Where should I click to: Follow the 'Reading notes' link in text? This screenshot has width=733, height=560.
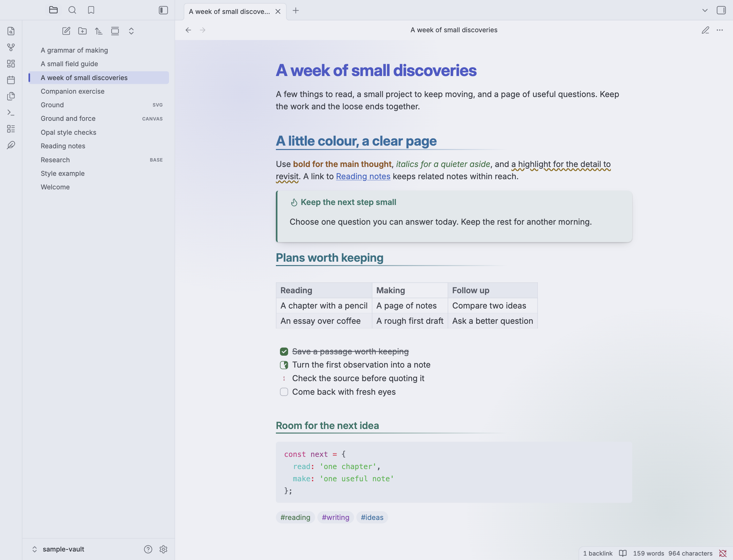363,176
